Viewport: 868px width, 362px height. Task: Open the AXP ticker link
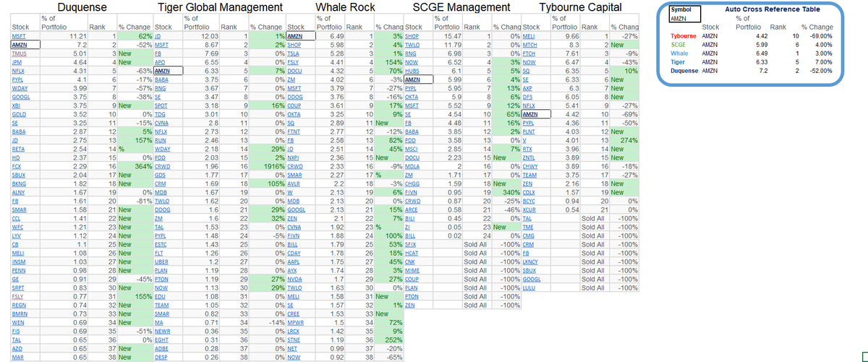pyautogui.click(x=527, y=87)
